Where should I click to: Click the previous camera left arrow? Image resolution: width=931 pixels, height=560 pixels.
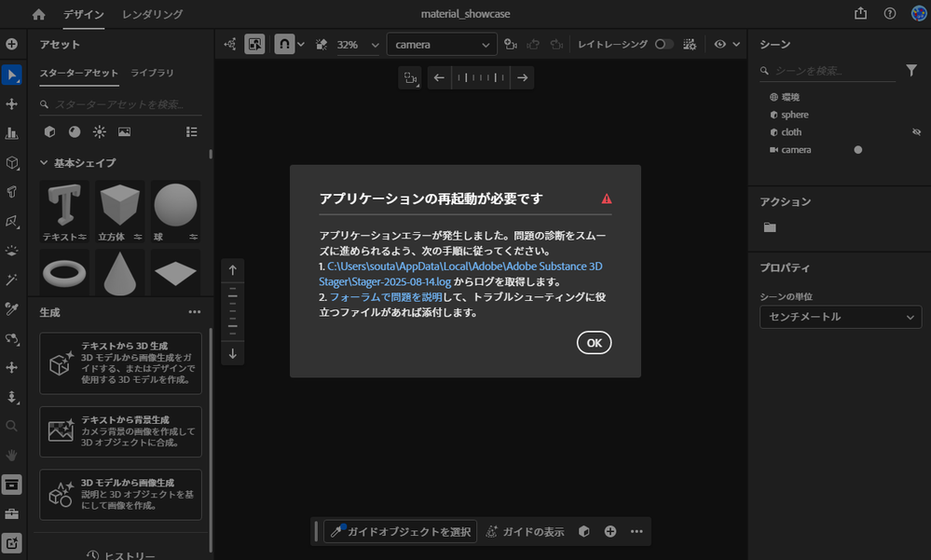coord(439,77)
